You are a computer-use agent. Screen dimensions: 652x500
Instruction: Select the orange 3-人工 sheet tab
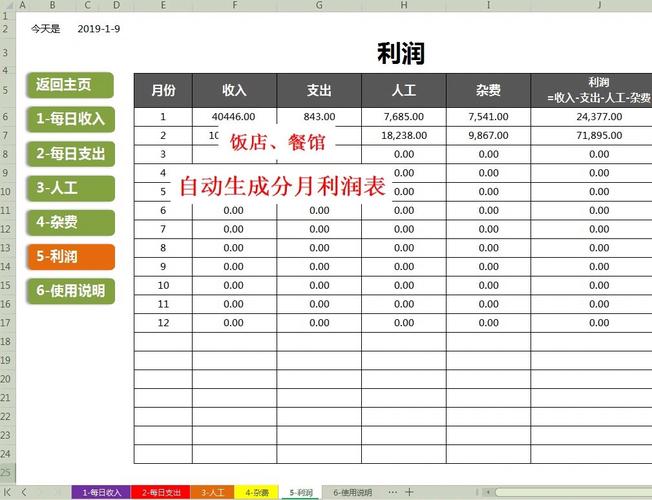click(x=213, y=492)
